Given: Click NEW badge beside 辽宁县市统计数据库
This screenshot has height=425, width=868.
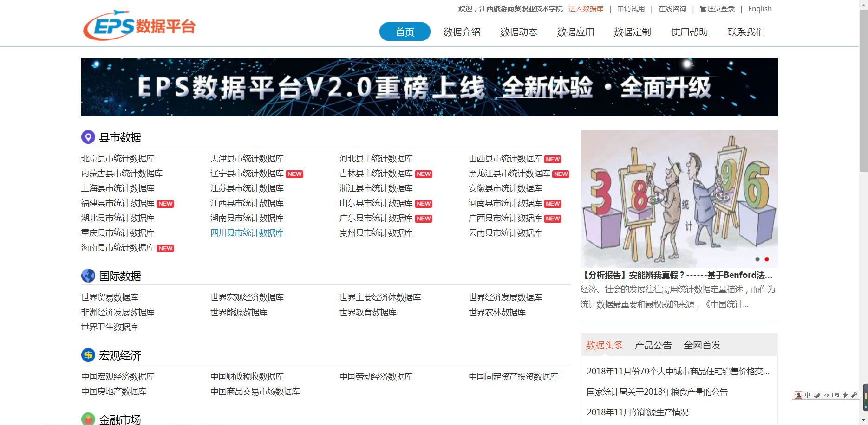Looking at the screenshot, I should tap(294, 174).
